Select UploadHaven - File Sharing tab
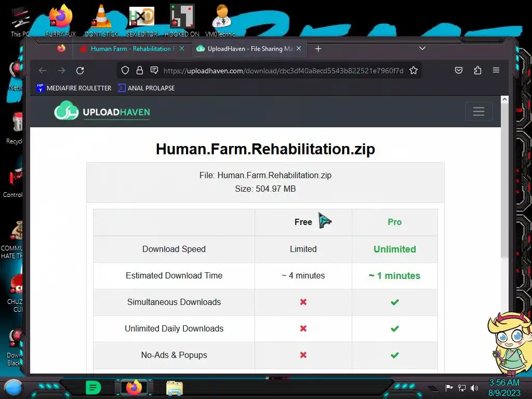 249,49
